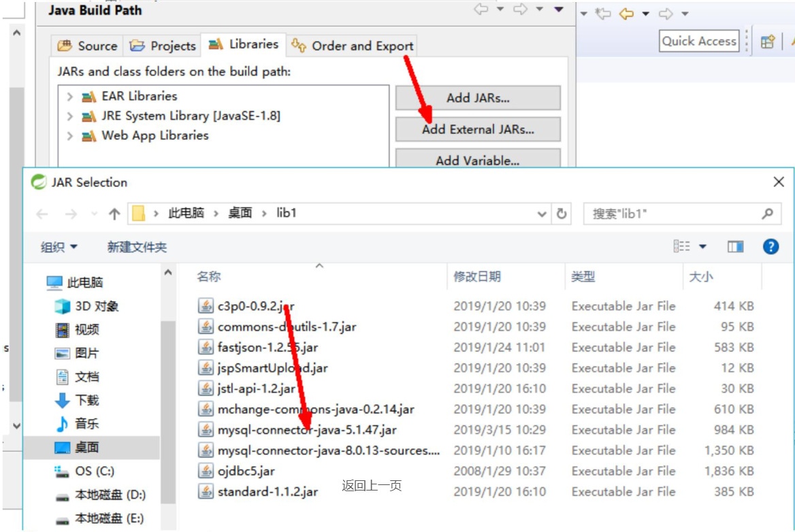Select fastjson-1.2.55.jar file
Image resolution: width=795 pixels, height=532 pixels.
[258, 348]
